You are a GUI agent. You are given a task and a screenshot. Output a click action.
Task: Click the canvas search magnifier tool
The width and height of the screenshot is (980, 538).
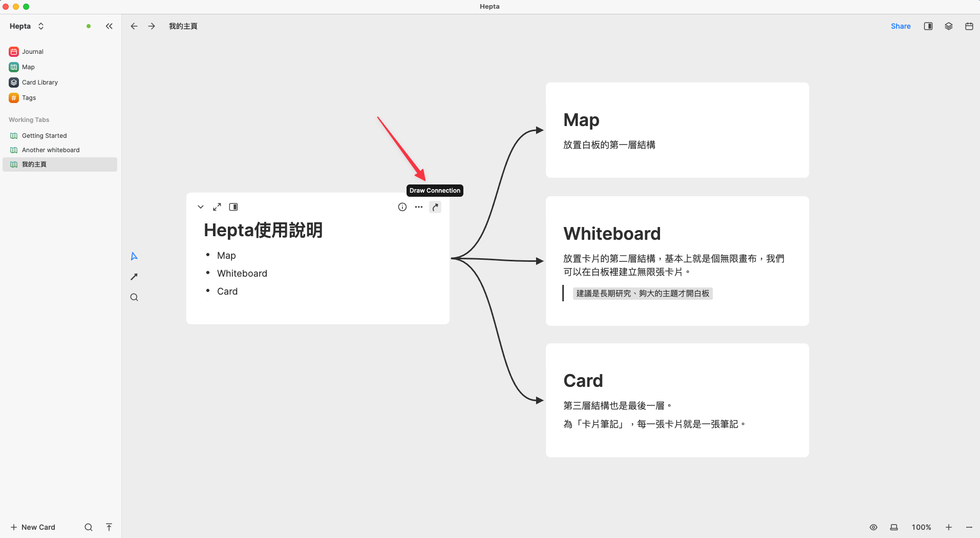coord(134,297)
